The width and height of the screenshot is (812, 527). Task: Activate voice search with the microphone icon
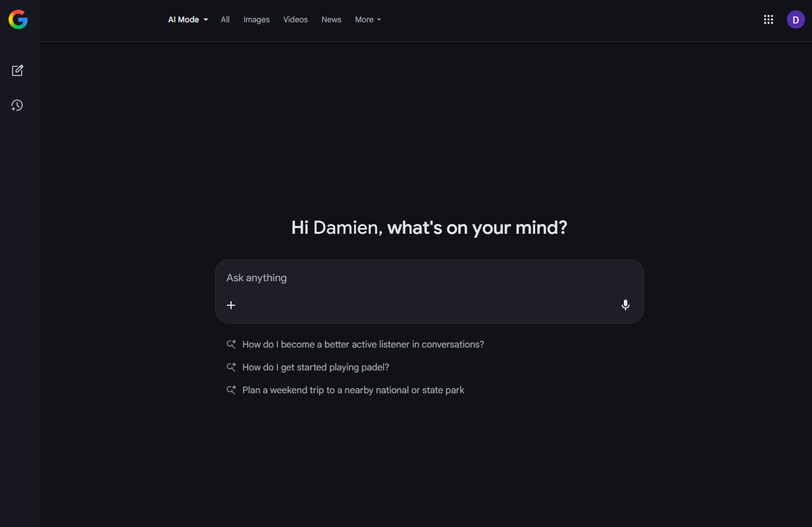[625, 305]
